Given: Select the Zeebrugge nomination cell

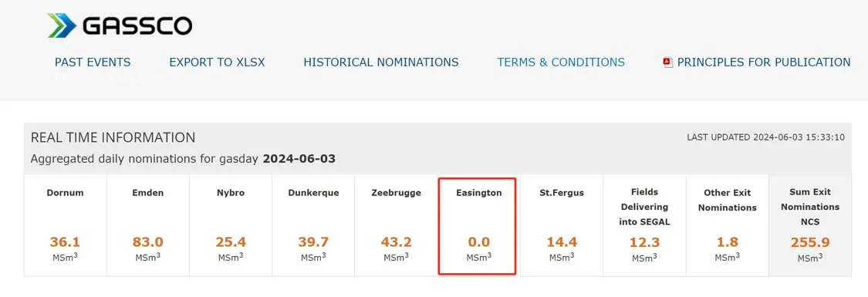Looking at the screenshot, I should point(396,226).
